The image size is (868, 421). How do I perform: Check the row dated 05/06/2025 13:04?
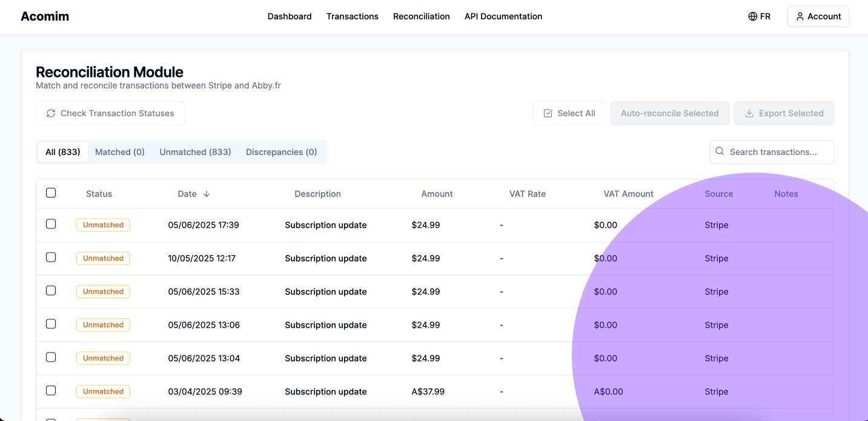51,357
